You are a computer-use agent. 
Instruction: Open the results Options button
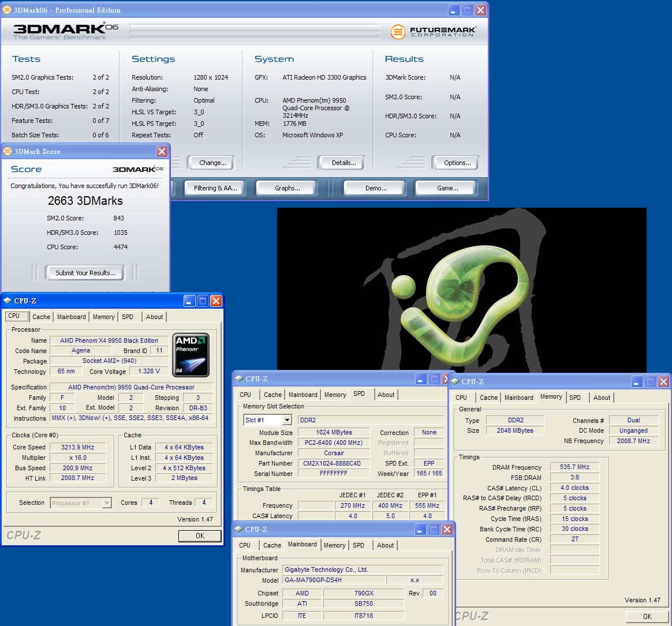click(457, 163)
